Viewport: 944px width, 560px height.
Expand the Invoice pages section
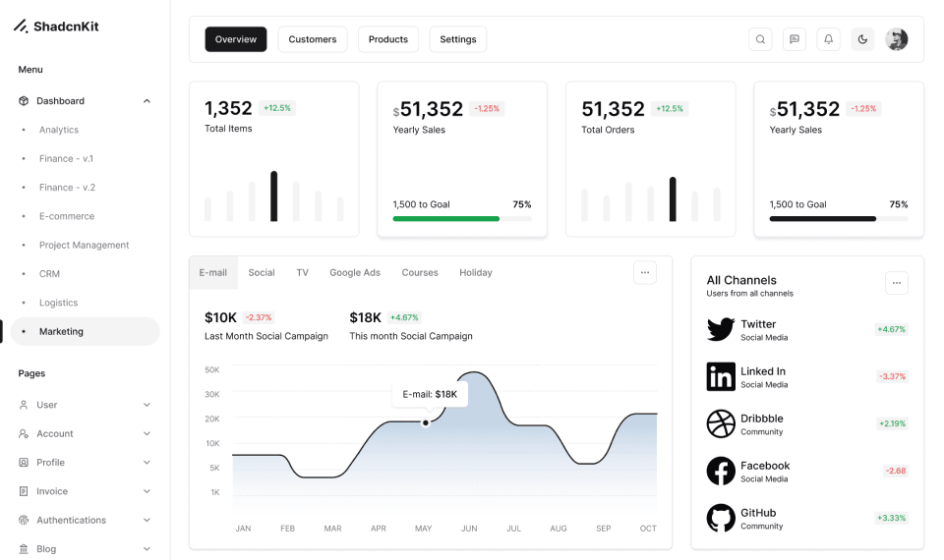[x=147, y=491]
